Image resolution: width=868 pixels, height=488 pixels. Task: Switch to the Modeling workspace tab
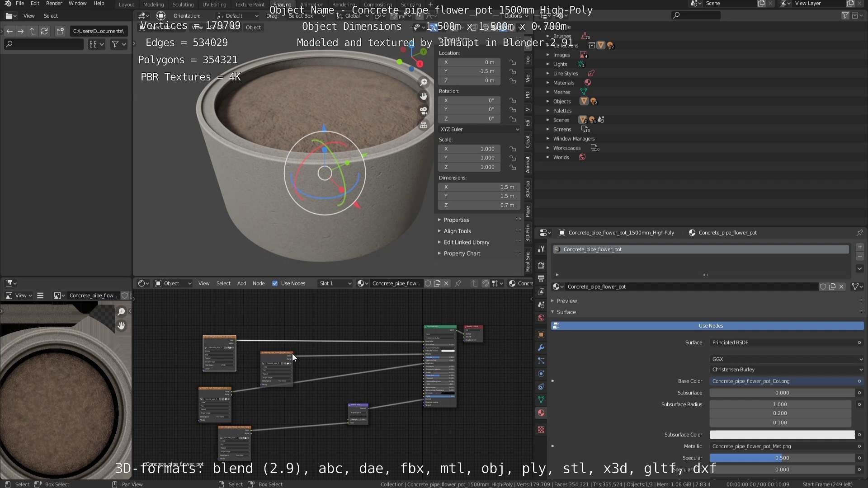click(153, 5)
